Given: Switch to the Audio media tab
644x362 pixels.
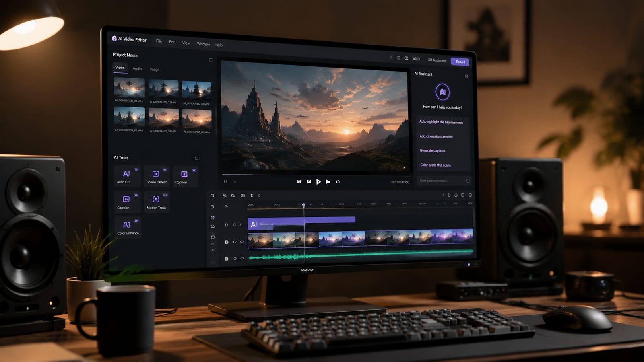Looking at the screenshot, I should click(x=137, y=68).
